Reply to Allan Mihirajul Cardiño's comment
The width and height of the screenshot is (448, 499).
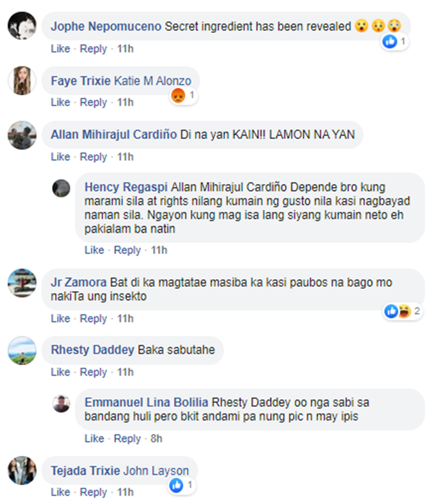point(93,157)
